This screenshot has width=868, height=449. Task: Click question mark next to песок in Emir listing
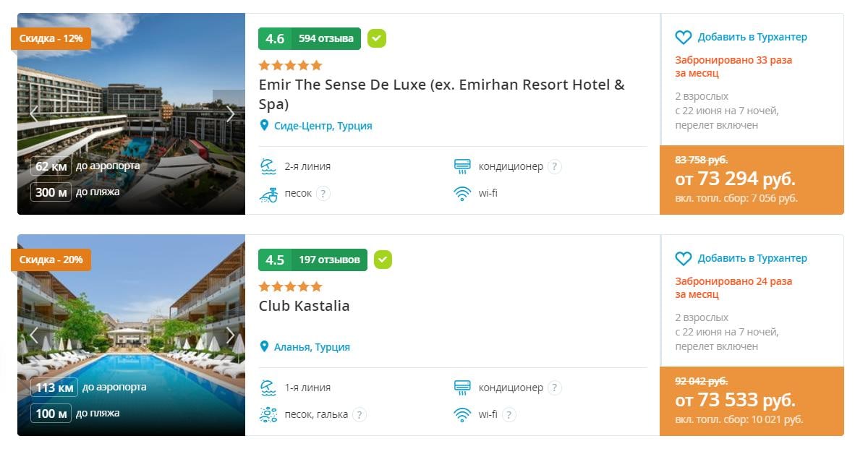click(323, 193)
